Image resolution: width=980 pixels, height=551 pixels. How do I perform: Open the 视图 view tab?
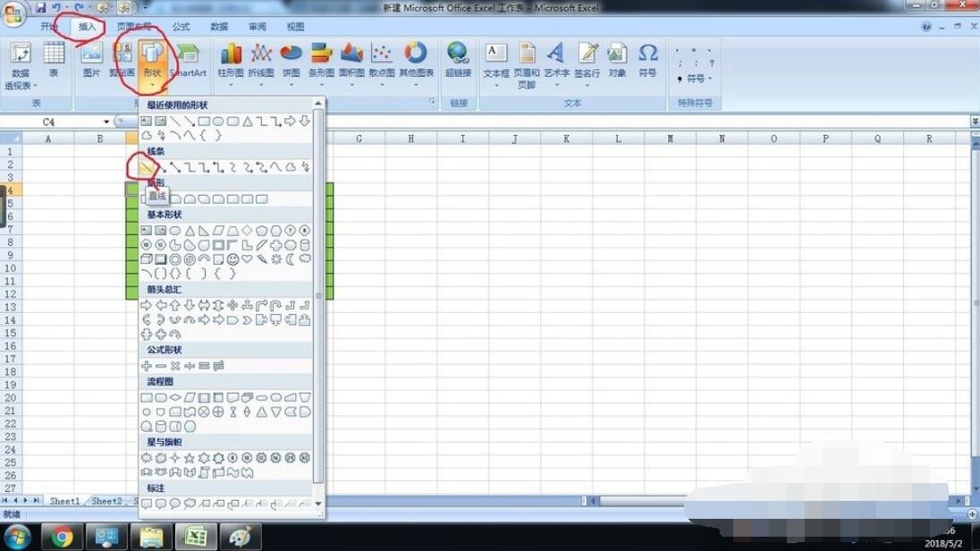point(295,27)
